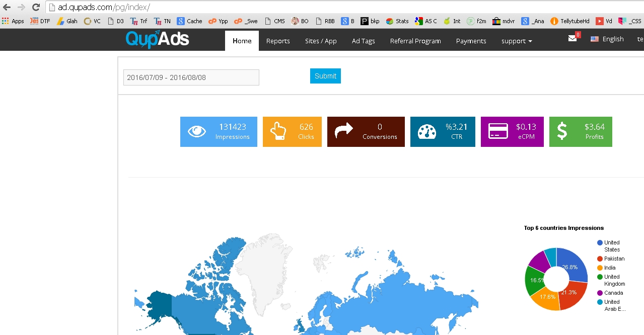Open the Sites / App menu item
The height and width of the screenshot is (335, 644).
click(321, 41)
